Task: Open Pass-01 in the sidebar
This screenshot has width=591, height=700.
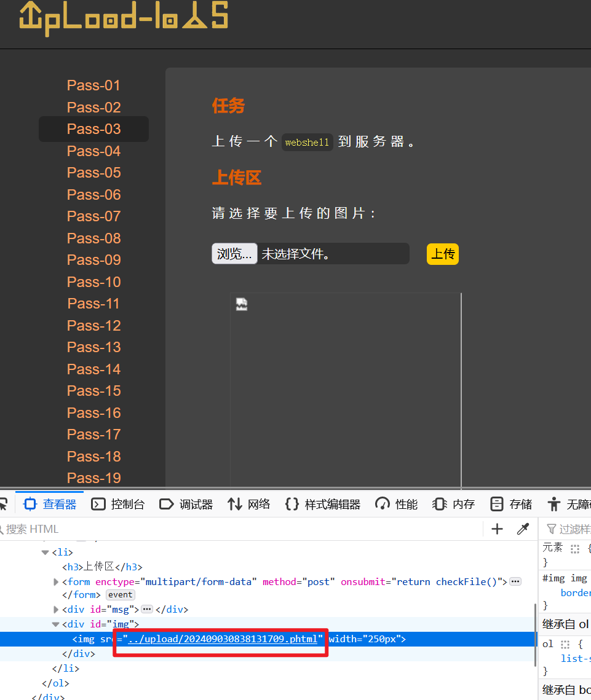Action: pos(94,85)
